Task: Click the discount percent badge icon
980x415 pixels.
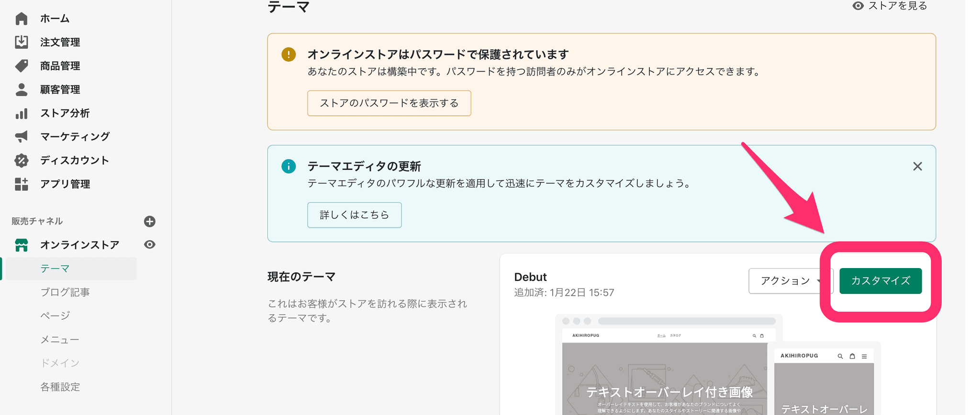Action: click(22, 160)
